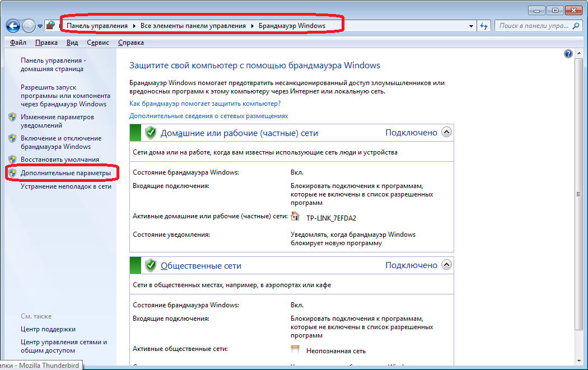Screen dimensions: 588x370
Task: Click the park bench icon for Неопознанная сеть
Action: point(296,350)
